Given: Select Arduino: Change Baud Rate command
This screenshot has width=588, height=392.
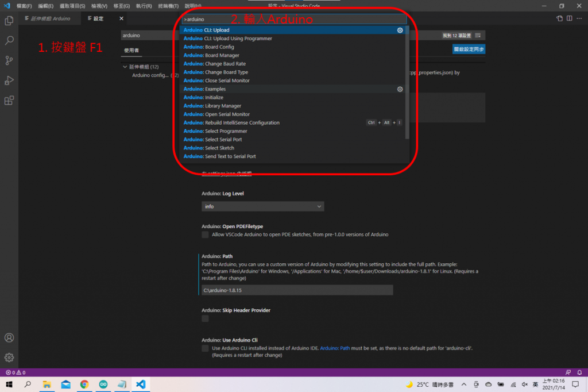Looking at the screenshot, I should (x=292, y=64).
